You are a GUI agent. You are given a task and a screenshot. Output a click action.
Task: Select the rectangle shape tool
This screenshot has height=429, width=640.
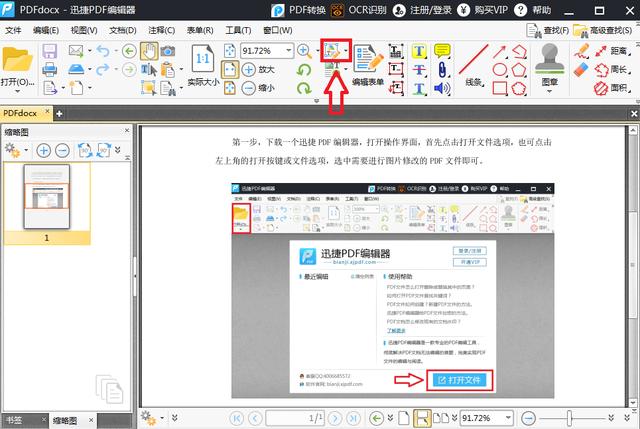[500, 88]
